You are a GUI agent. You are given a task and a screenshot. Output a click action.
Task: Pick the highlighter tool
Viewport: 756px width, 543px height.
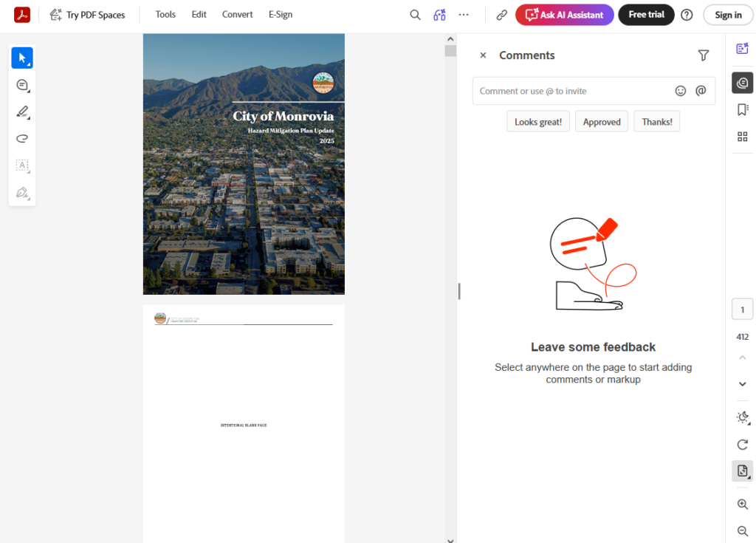point(22,112)
